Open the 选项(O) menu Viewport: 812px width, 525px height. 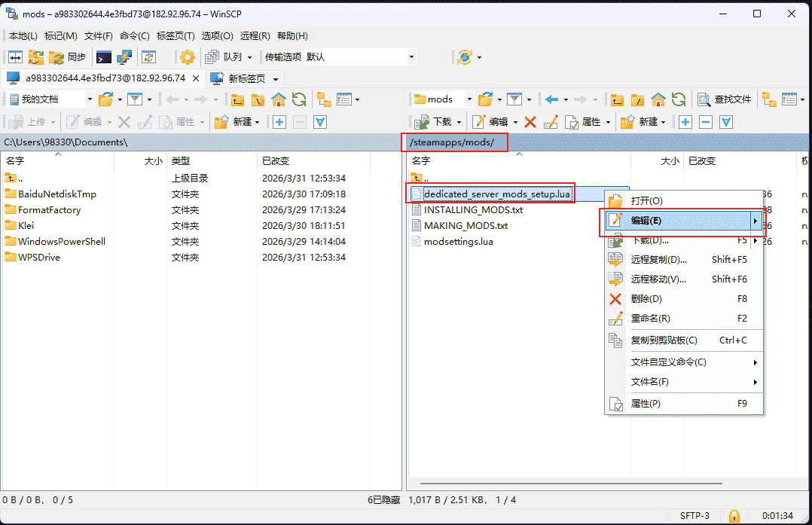tap(217, 35)
